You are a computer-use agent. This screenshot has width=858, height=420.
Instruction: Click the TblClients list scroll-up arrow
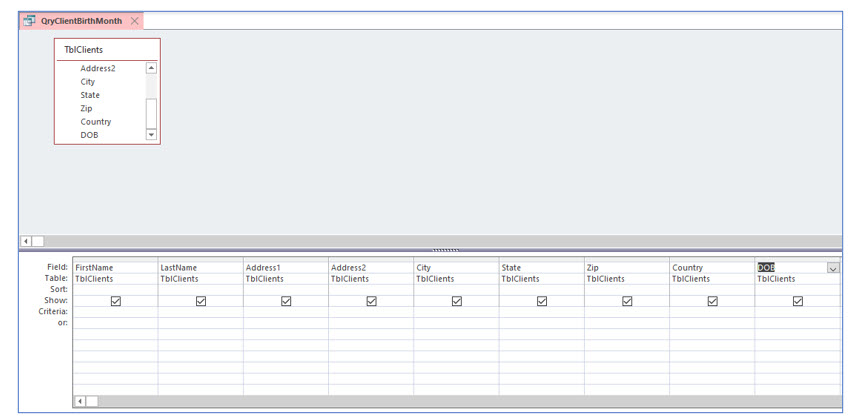(x=152, y=68)
